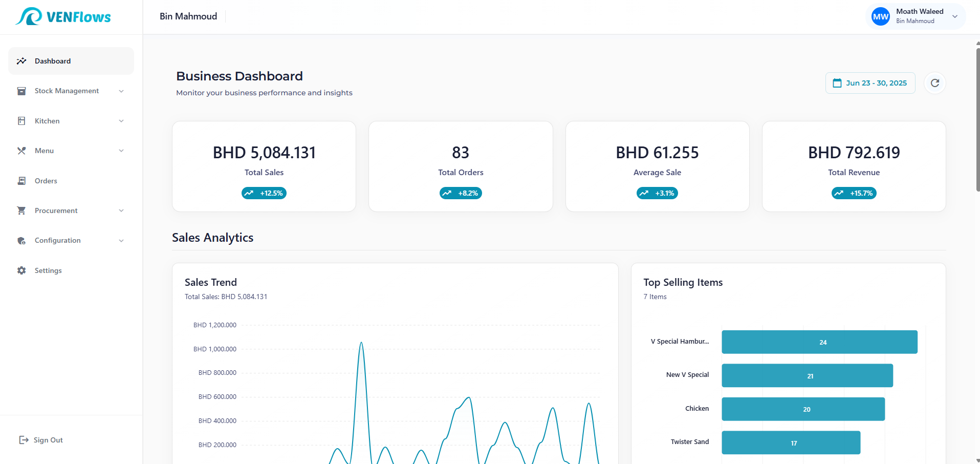This screenshot has width=980, height=464.
Task: Open the Moath Waleed account dropdown
Action: pyautogui.click(x=954, y=16)
